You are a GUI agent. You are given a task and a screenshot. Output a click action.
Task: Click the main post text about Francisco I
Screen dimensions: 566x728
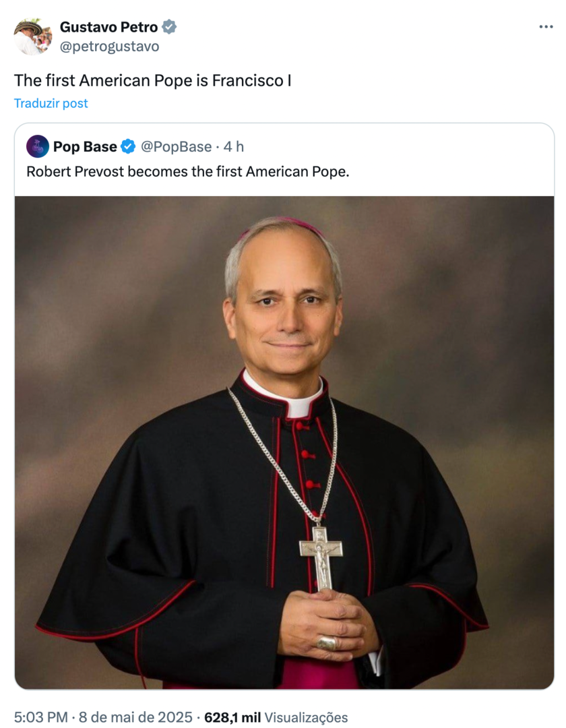[153, 80]
